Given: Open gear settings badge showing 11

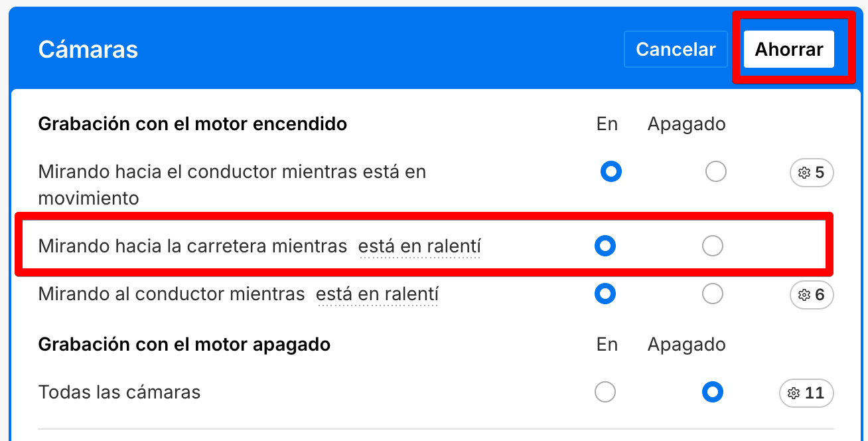Looking at the screenshot, I should click(806, 393).
